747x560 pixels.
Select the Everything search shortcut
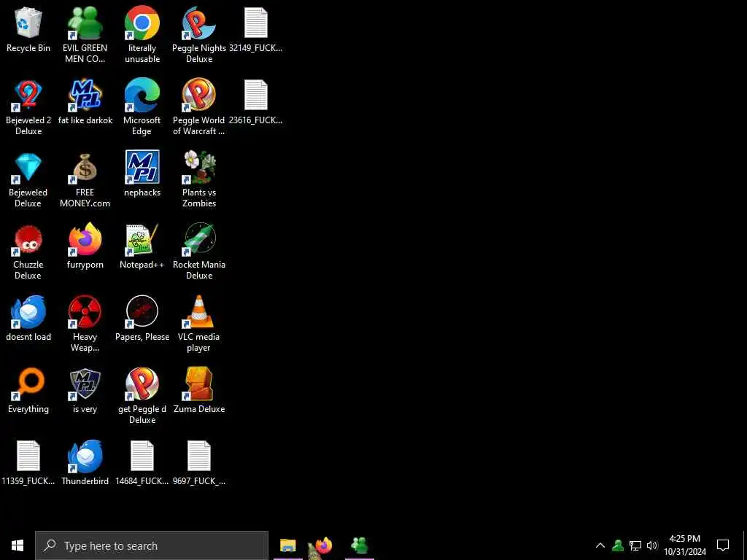[28, 390]
